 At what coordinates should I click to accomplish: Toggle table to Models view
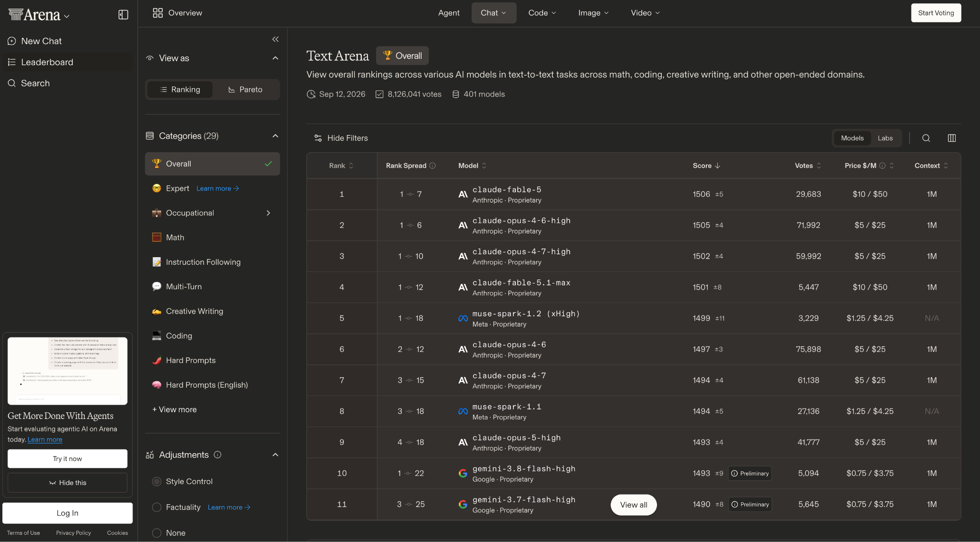coord(852,138)
